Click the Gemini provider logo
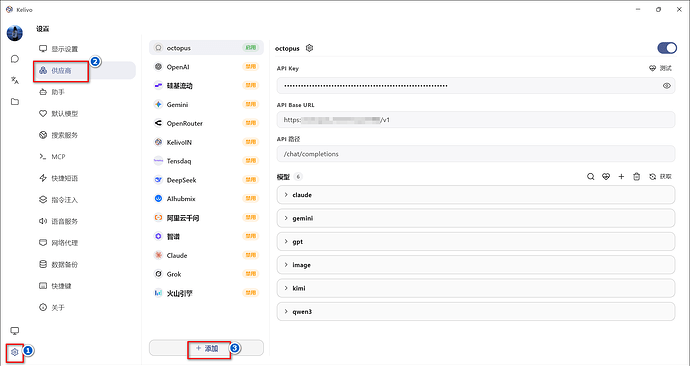690x366 pixels. (158, 104)
